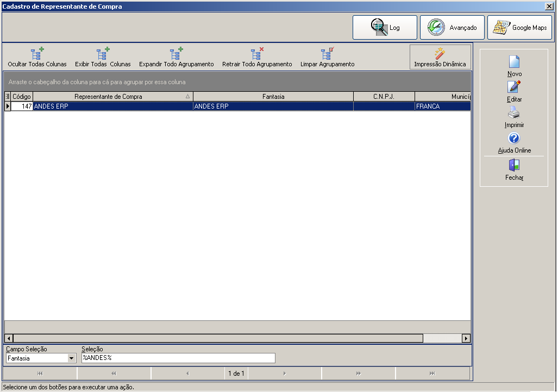Open Google Maps button
The height and width of the screenshot is (392, 558).
[x=519, y=27]
